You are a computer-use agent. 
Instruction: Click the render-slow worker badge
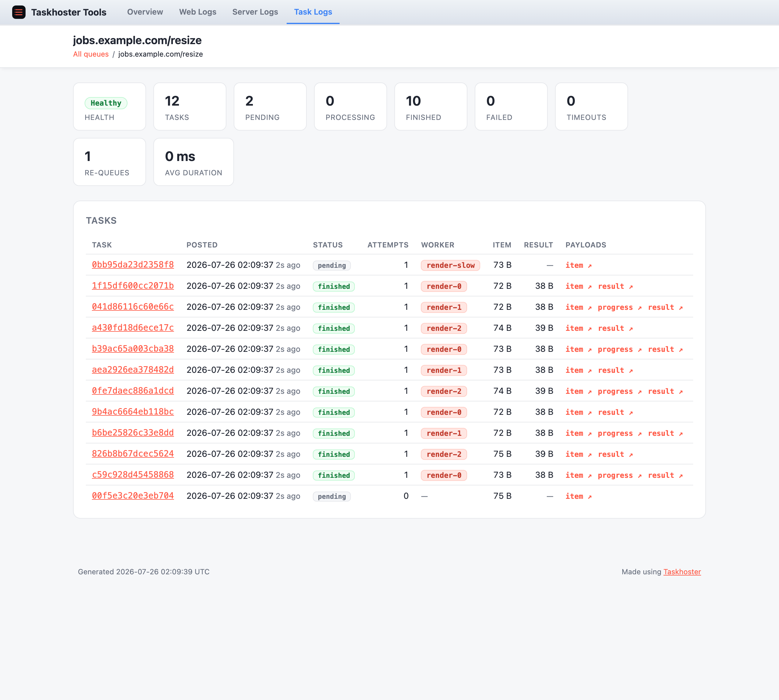450,265
